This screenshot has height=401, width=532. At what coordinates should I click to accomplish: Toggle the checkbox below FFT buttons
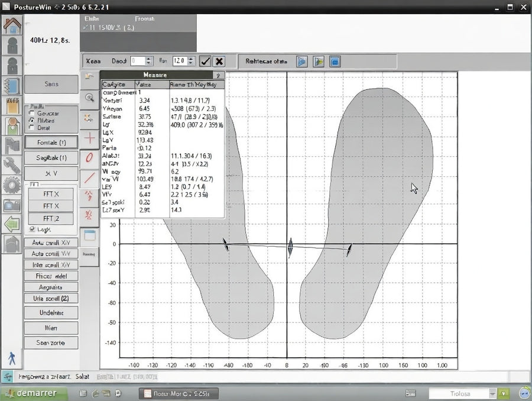(x=32, y=229)
